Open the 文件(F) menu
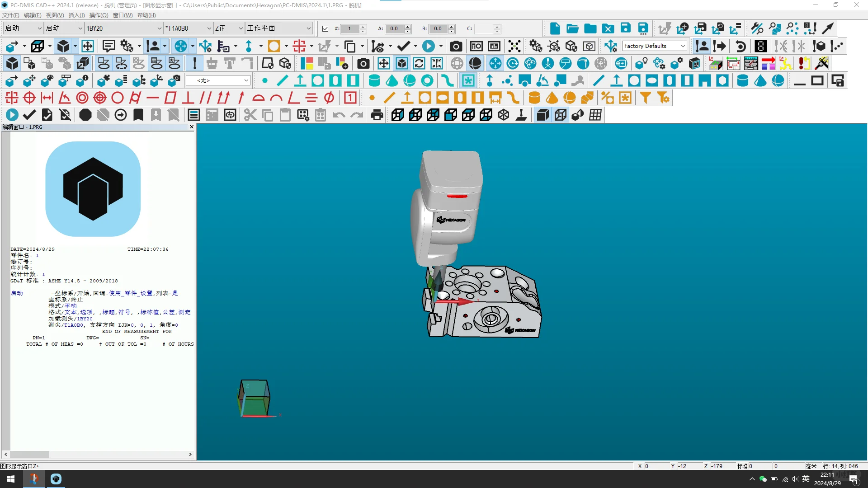 (10, 15)
